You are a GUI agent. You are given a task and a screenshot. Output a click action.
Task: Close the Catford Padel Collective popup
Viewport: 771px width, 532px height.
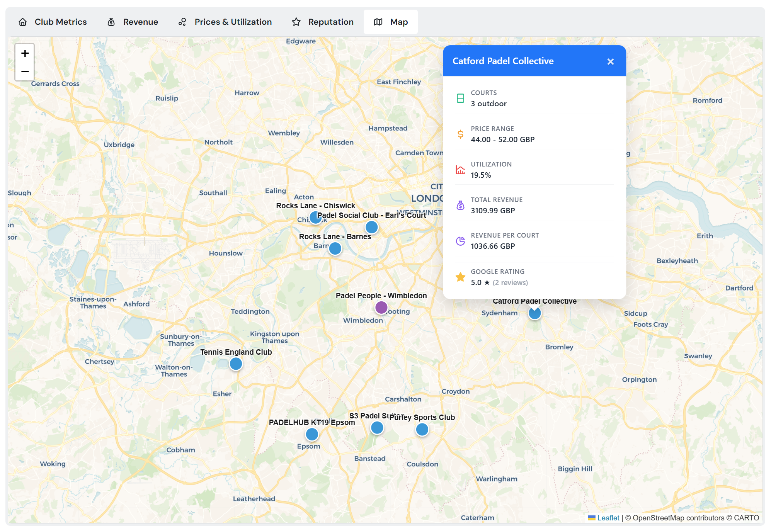(x=611, y=61)
